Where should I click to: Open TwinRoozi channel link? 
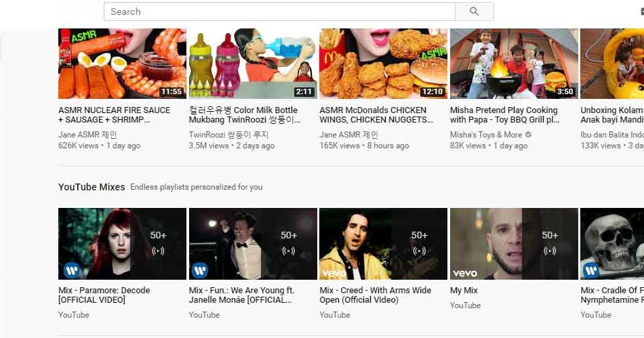[228, 135]
